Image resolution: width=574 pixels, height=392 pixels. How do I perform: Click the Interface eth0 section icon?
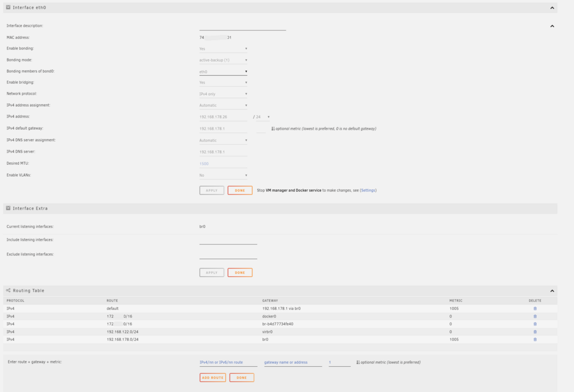pos(8,7)
